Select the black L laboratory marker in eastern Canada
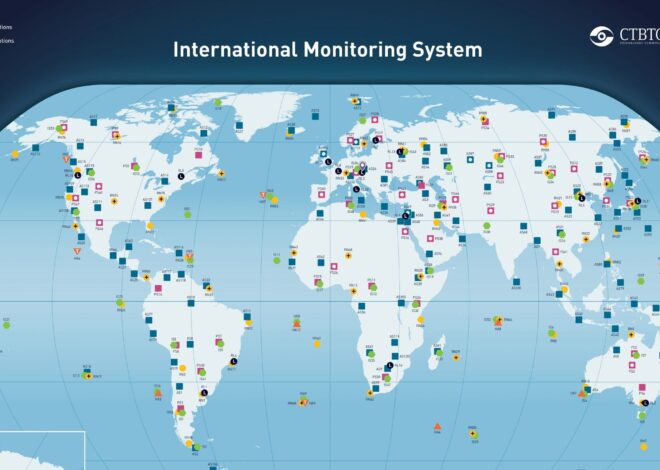Image resolution: width=660 pixels, height=470 pixels. 181,176
